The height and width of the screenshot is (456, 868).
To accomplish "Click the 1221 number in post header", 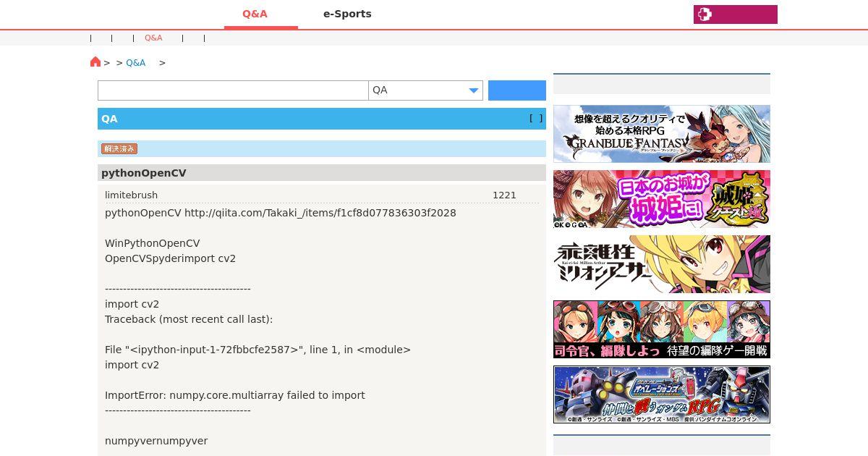I will tap(504, 195).
